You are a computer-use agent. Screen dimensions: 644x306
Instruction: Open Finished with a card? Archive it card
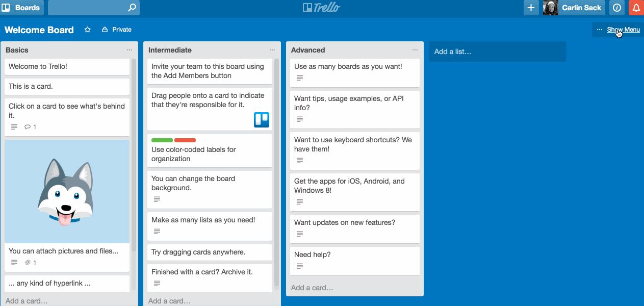pyautogui.click(x=210, y=278)
